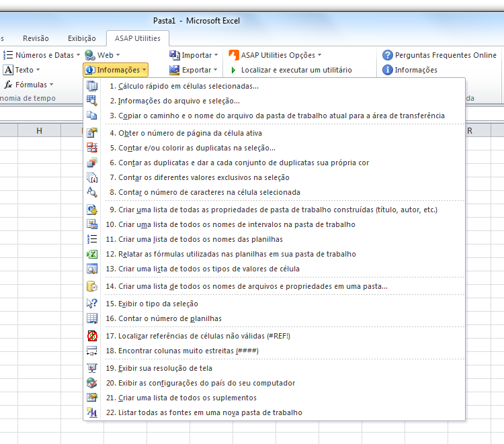This screenshot has height=444, width=504.
Task: Collapse the highlighted Informações dropdown
Action: (116, 70)
